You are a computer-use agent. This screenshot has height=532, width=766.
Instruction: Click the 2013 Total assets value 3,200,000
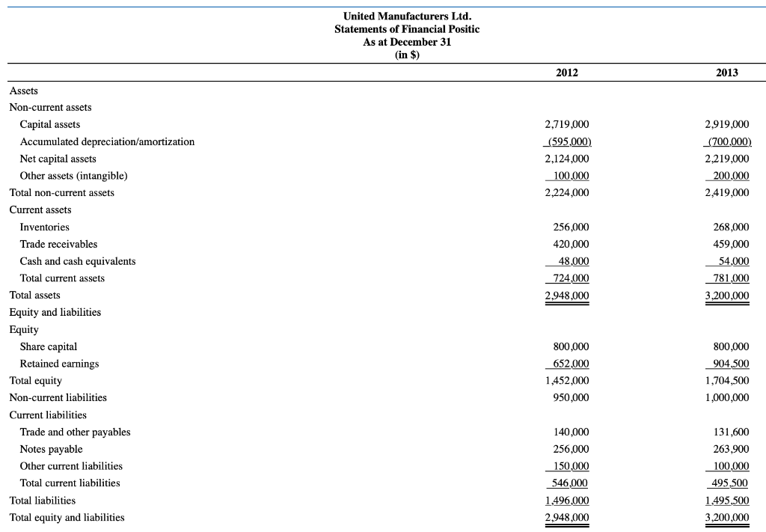(x=727, y=295)
